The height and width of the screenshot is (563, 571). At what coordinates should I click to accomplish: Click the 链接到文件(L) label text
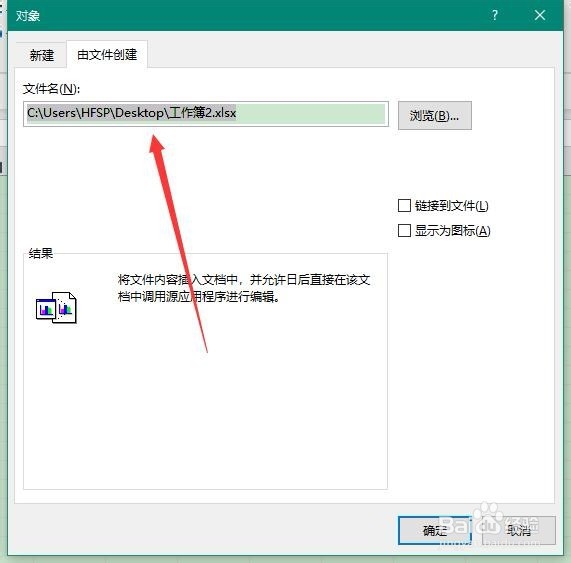click(452, 206)
